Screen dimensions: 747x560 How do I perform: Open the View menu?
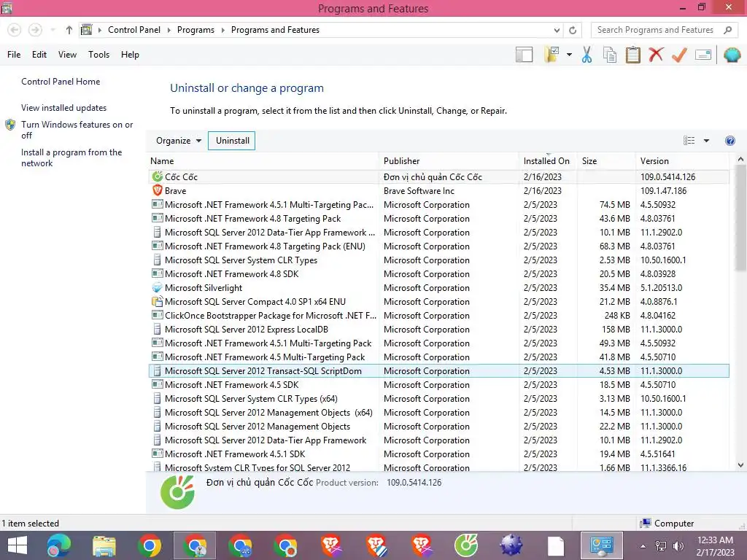(67, 55)
